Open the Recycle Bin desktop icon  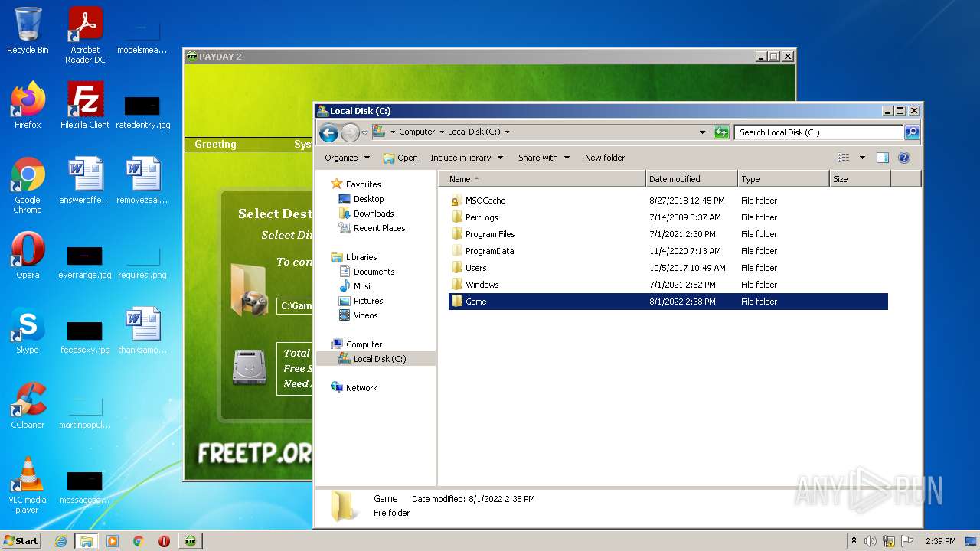28,31
